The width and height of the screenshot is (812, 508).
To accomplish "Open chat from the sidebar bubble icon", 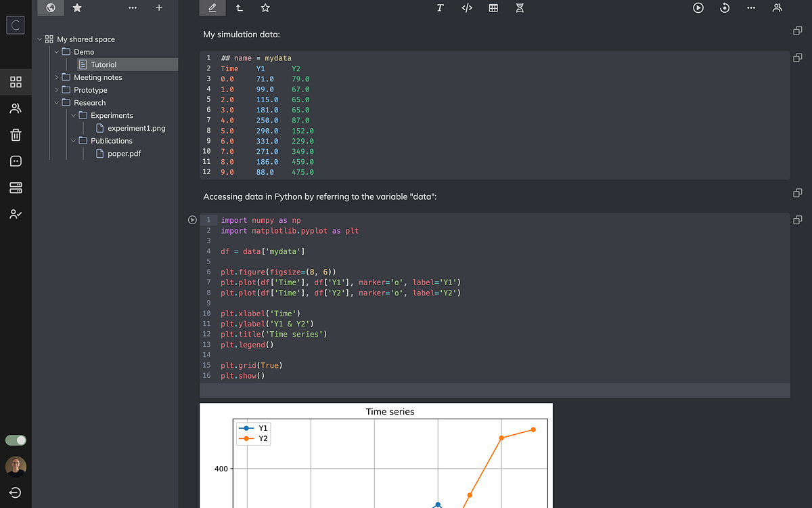I will [x=16, y=161].
